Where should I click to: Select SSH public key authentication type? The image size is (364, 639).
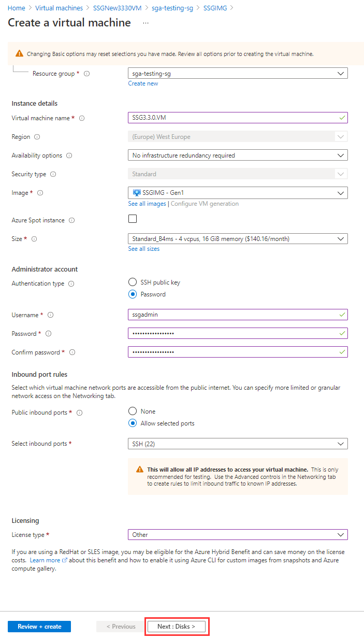133,282
